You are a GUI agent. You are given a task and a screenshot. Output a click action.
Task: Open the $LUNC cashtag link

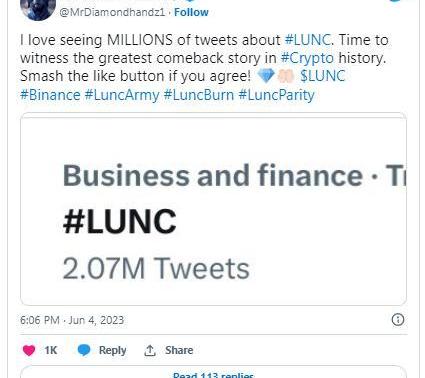click(322, 76)
